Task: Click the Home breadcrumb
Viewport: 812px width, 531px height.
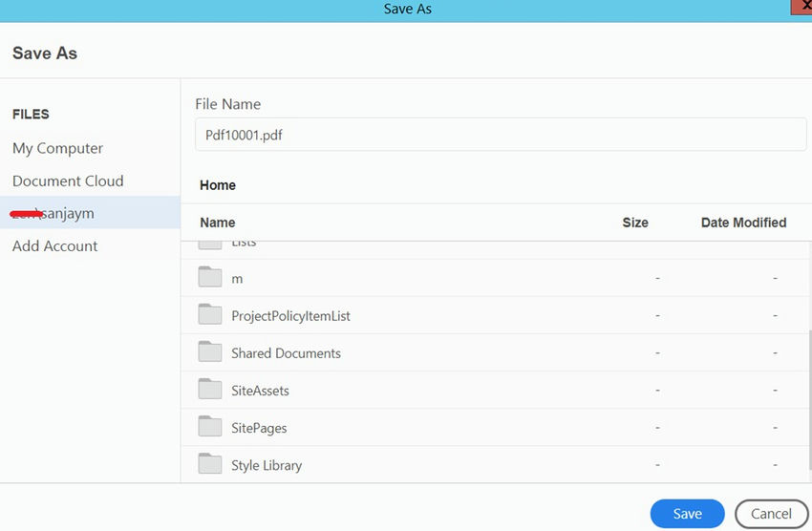Action: (218, 185)
